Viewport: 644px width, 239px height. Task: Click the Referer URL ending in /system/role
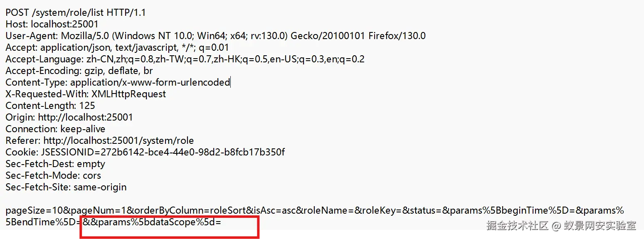(118, 140)
